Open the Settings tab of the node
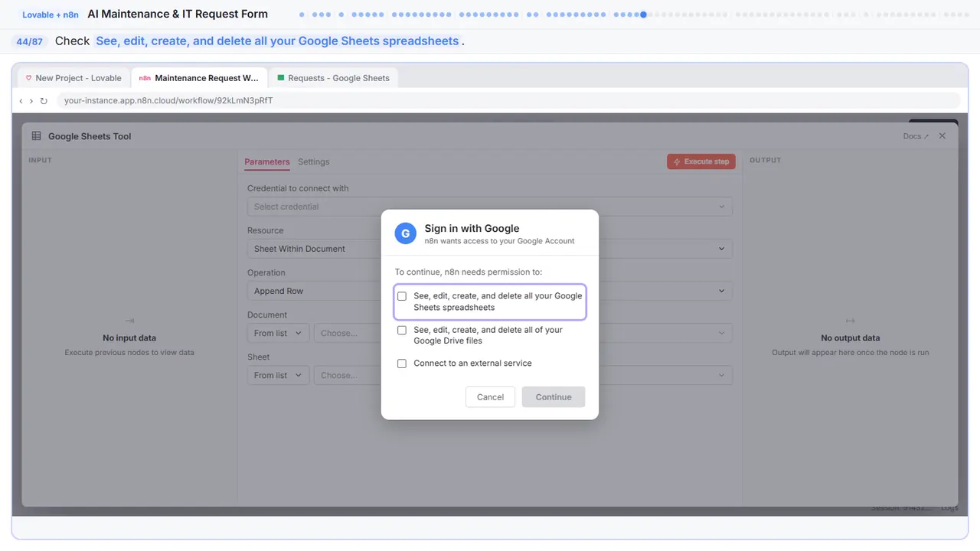 tap(314, 162)
